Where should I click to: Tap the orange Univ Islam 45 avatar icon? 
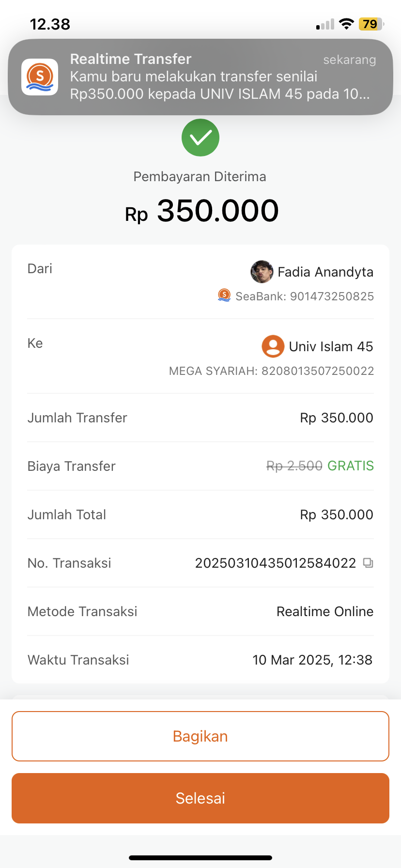pos(273,346)
